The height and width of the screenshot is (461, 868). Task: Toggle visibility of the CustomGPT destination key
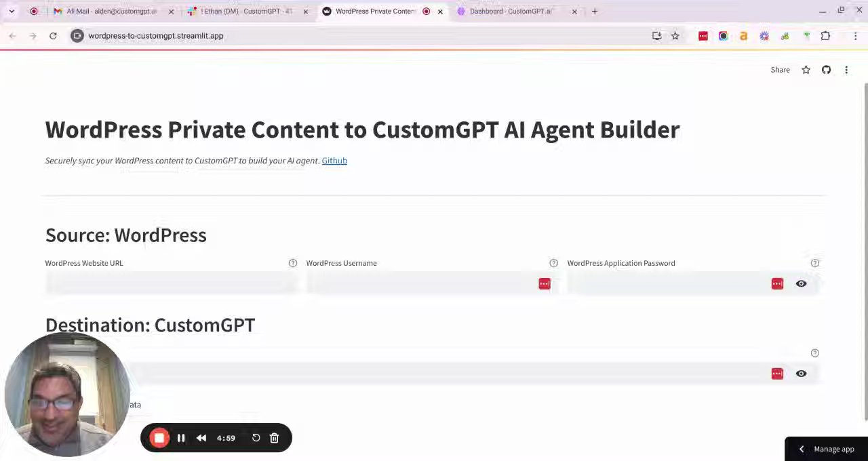click(801, 374)
